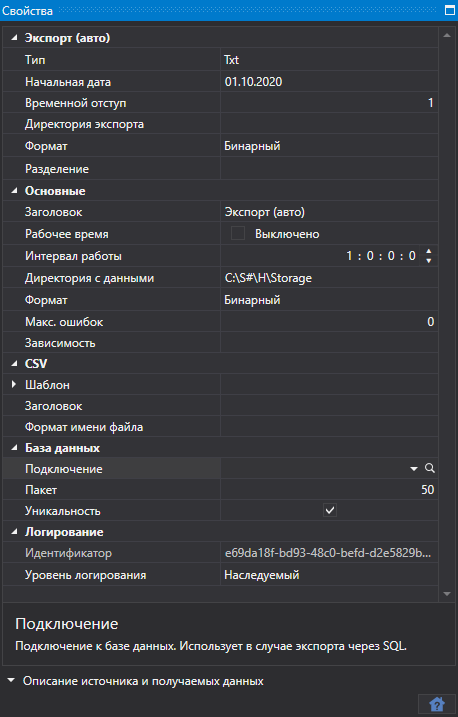Click the Разделение value field
The image size is (458, 717).
pyautogui.click(x=329, y=169)
